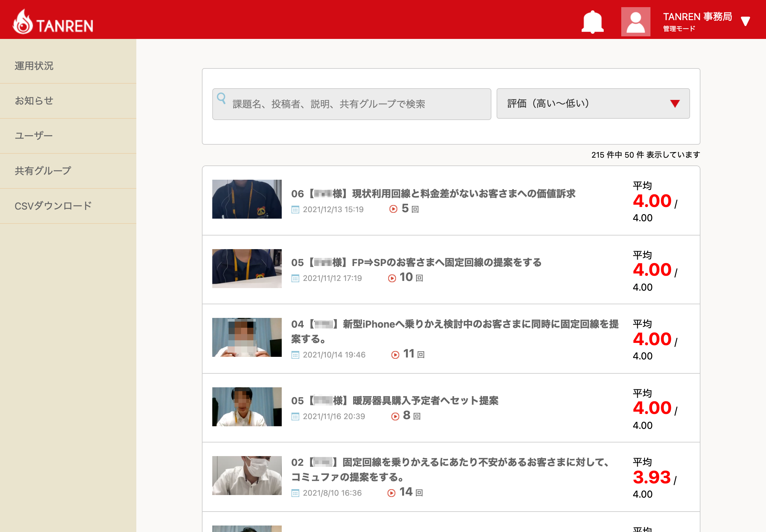Click calendar icon next to 2021/11/12 17:19
Screen dimensions: 766x532
[295, 278]
